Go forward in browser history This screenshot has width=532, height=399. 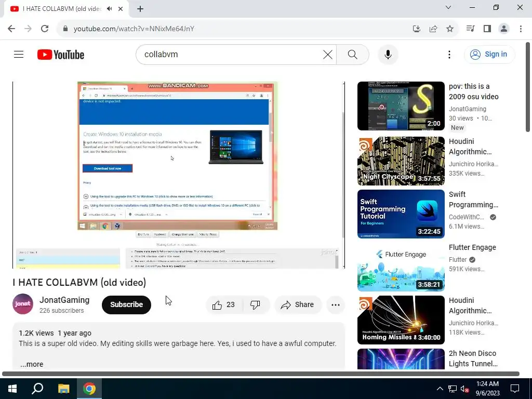28,29
